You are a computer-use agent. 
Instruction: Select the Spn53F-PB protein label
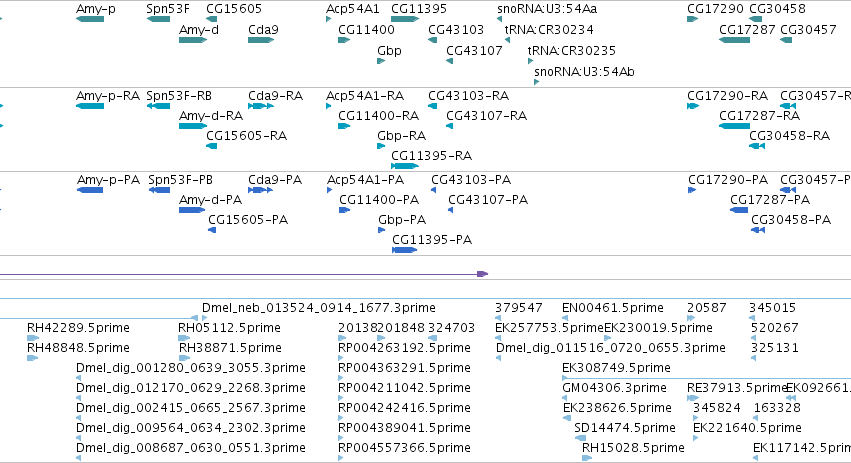pyautogui.click(x=181, y=180)
